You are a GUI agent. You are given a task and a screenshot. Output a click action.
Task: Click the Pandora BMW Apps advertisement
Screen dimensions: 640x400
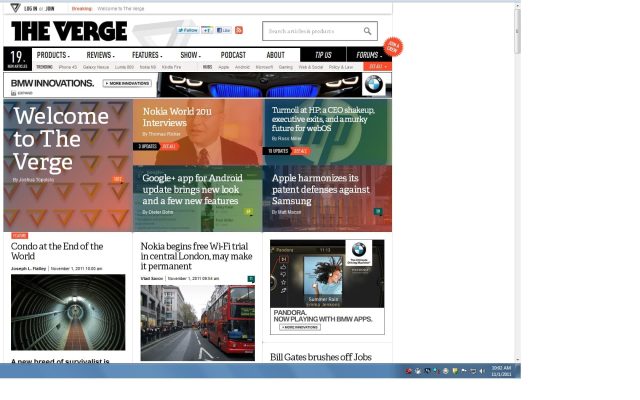pos(327,287)
